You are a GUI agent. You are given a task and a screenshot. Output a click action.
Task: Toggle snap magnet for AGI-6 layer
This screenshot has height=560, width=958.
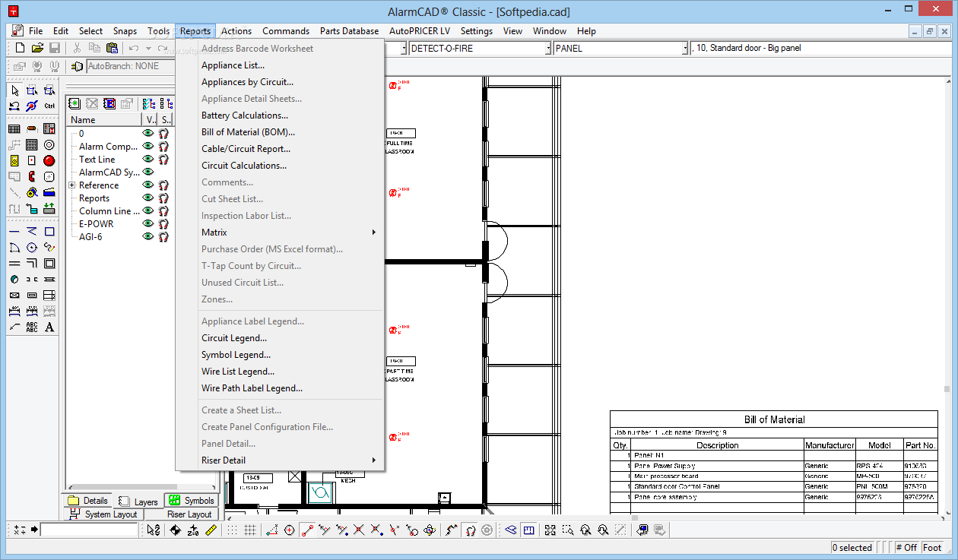(163, 236)
